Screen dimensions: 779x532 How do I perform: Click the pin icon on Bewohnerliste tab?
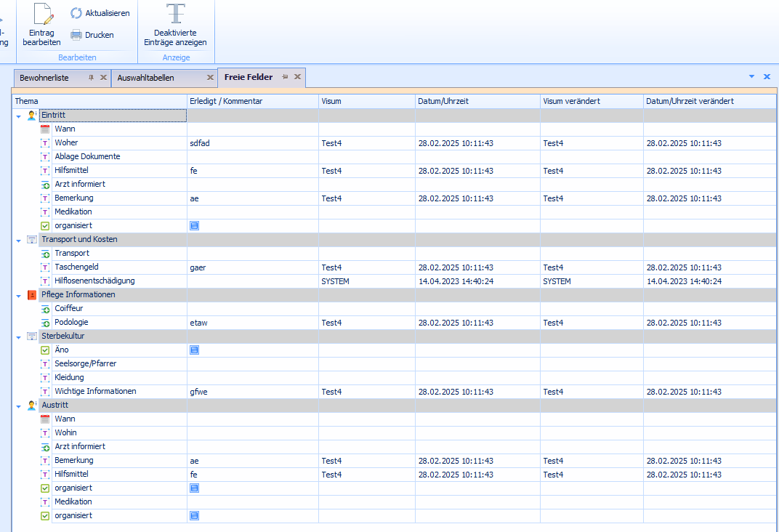(91, 77)
